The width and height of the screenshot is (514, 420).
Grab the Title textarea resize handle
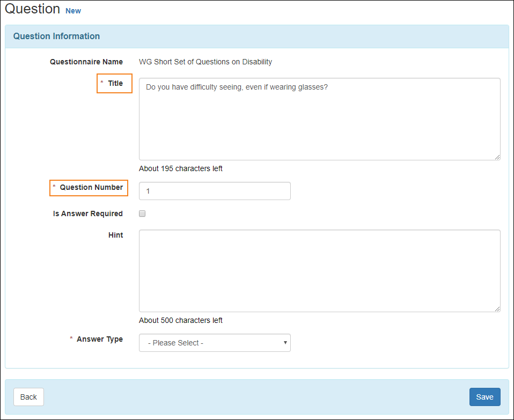coord(497,157)
